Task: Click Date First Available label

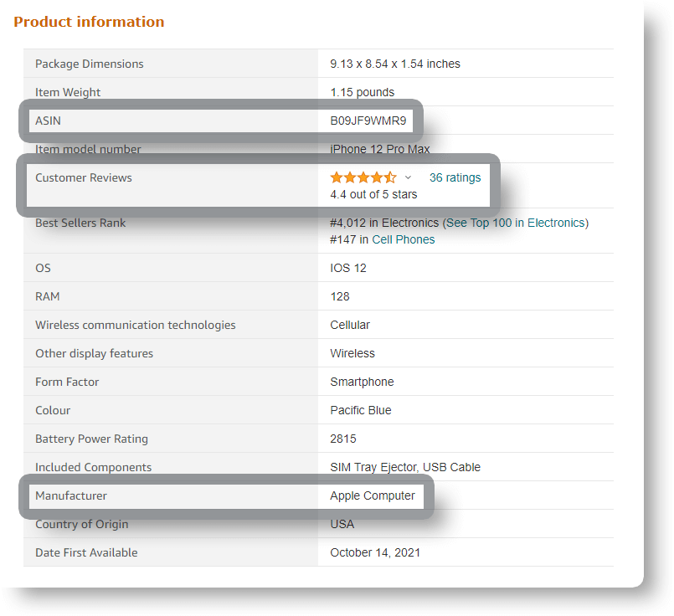Action: tap(86, 552)
